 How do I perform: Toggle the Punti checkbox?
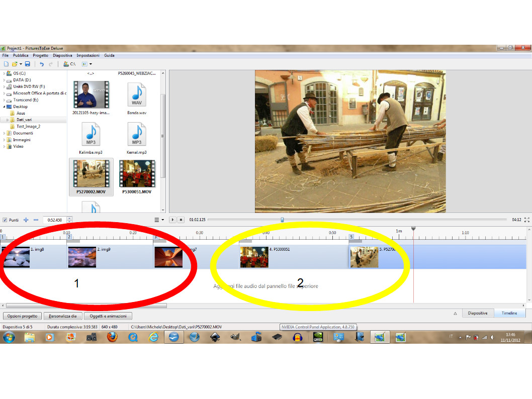coord(5,220)
